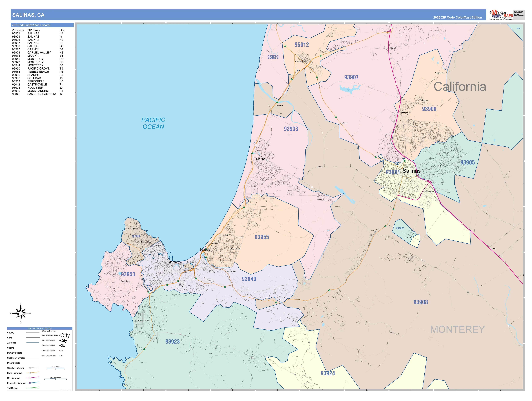Click the 'Castroville' town label on map
532x401 pixels.
click(x=299, y=61)
